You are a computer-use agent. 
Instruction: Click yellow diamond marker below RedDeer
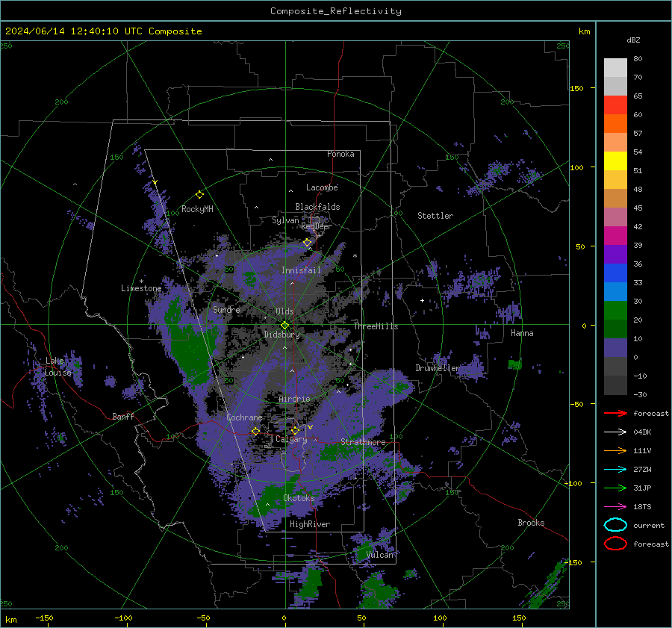tap(308, 243)
